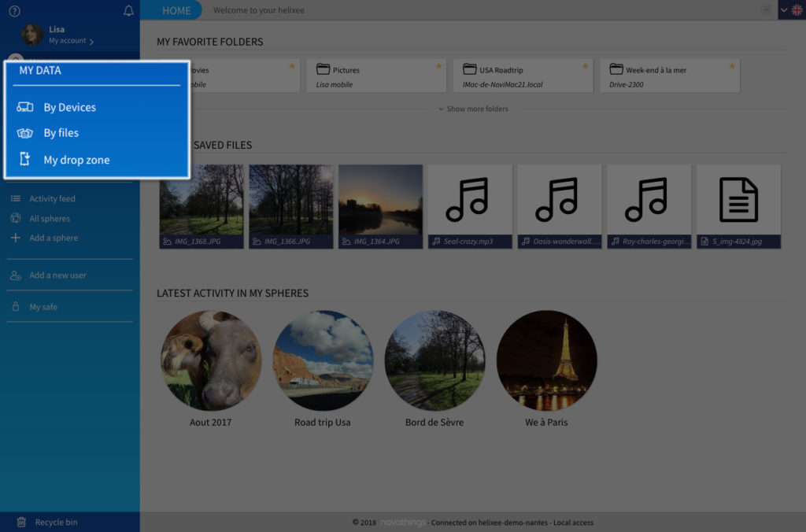The height and width of the screenshot is (532, 806).
Task: Click the 'Welcome to your helixee' text
Action: 258,10
